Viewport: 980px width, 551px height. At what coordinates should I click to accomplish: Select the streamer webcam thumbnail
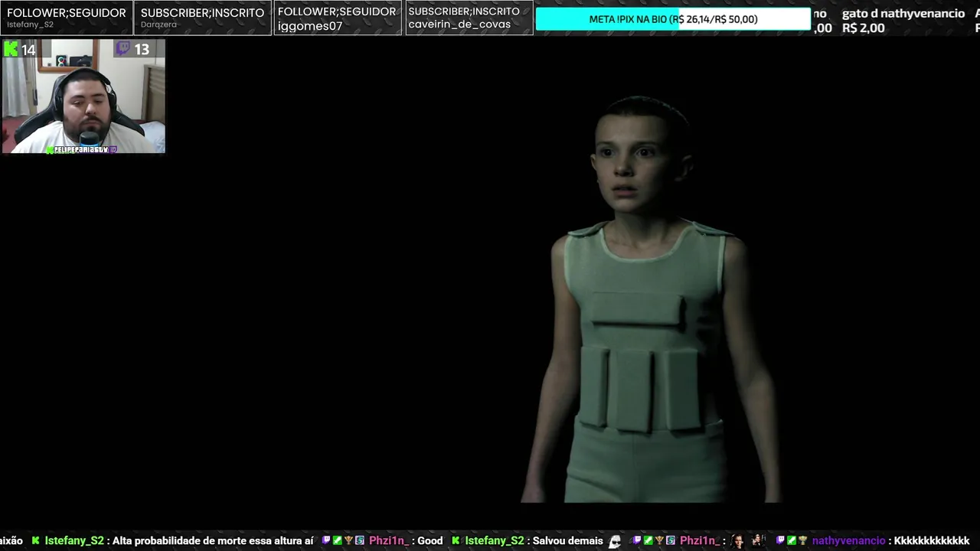point(83,96)
